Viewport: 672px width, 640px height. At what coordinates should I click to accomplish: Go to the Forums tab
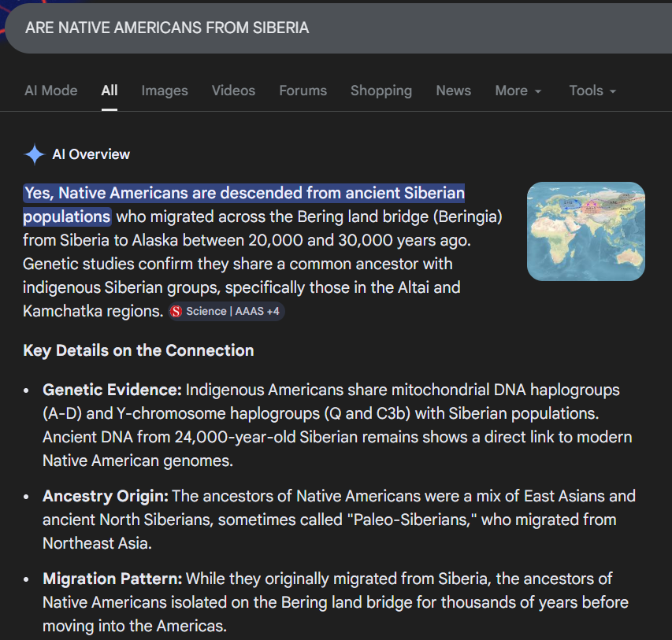click(303, 91)
